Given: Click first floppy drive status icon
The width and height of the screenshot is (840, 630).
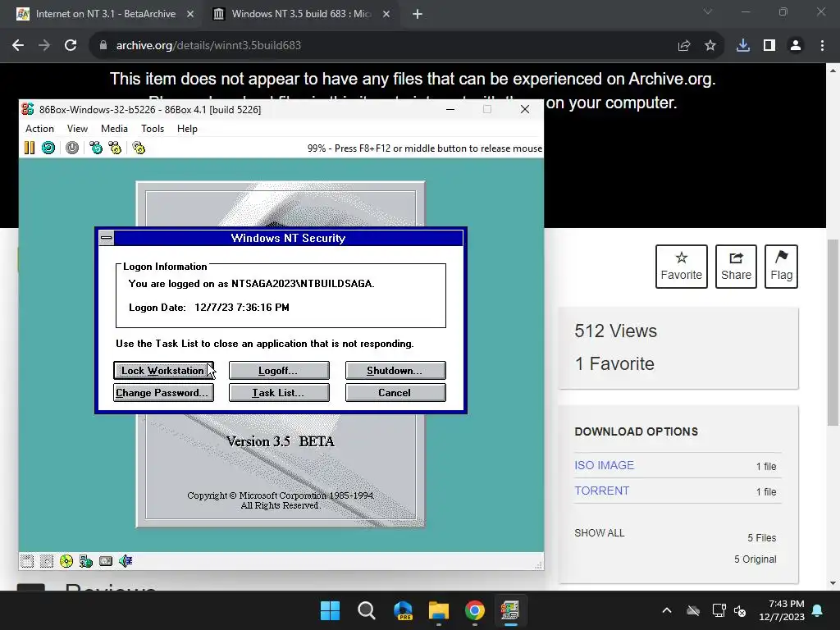Looking at the screenshot, I should coord(27,561).
